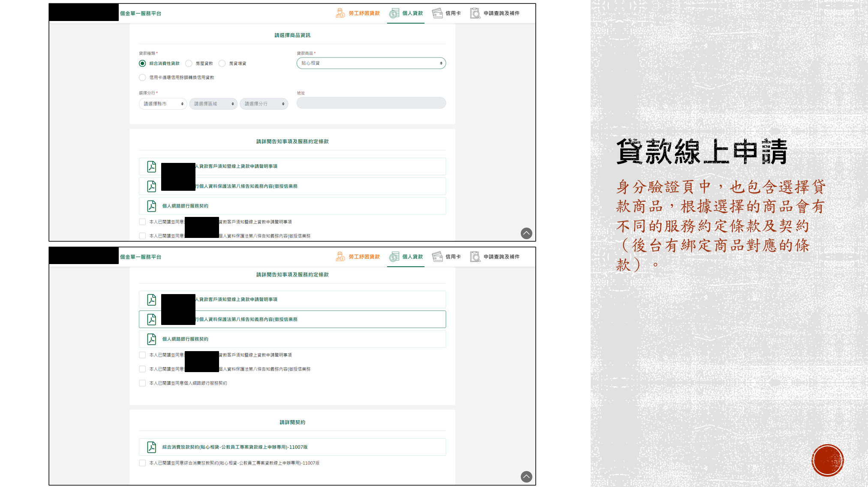Click the 申請查詢及補件 magnifier icon in upper screenshot
The height and width of the screenshot is (487, 868).
tap(475, 13)
